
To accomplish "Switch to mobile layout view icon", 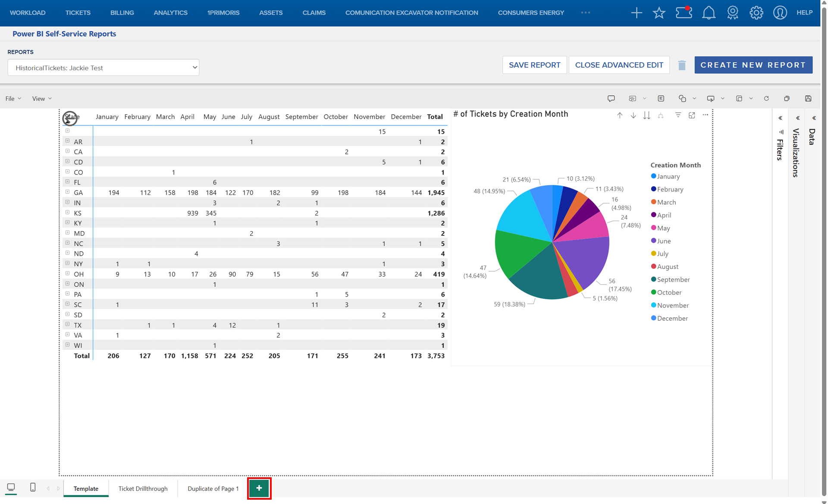I will (33, 488).
